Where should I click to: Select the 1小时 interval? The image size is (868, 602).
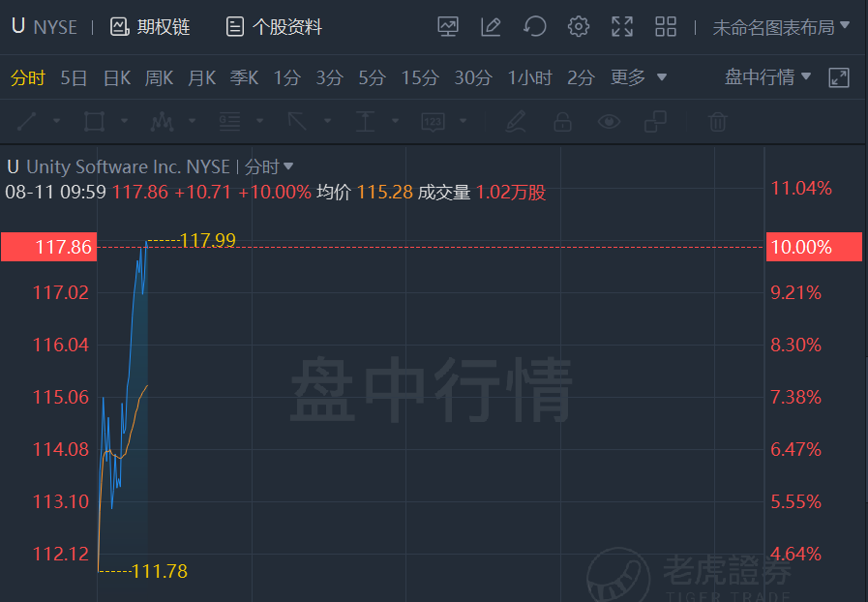pos(529,77)
